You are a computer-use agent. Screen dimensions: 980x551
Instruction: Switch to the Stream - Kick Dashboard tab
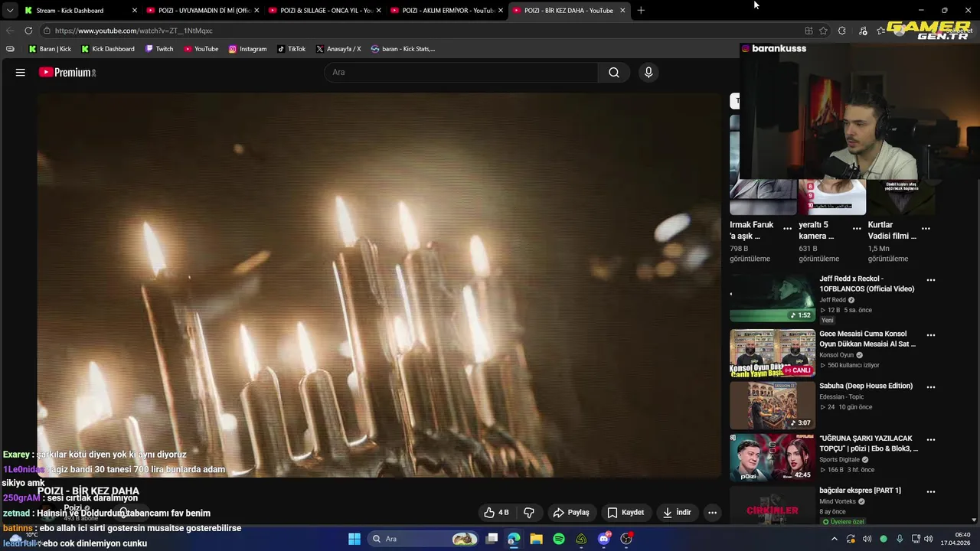(x=80, y=10)
